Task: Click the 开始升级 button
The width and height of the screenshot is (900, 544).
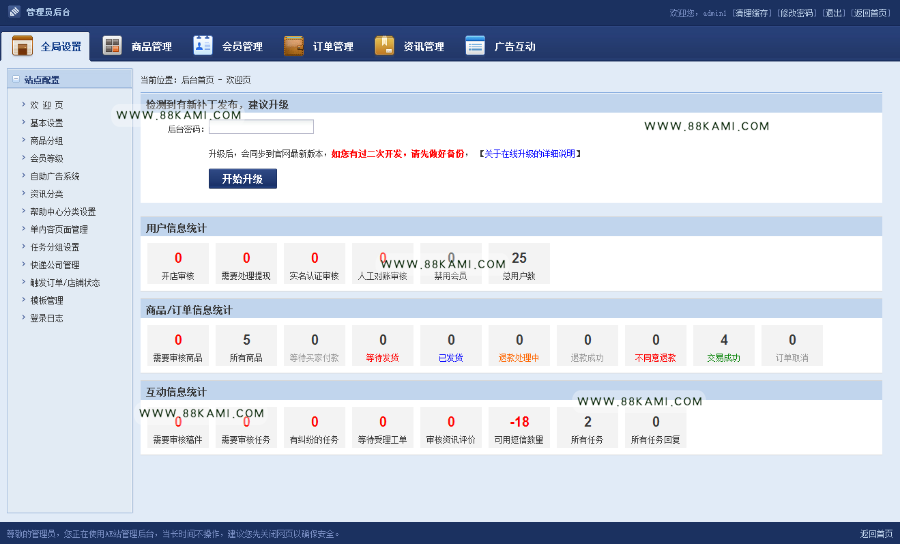Action: (x=243, y=178)
